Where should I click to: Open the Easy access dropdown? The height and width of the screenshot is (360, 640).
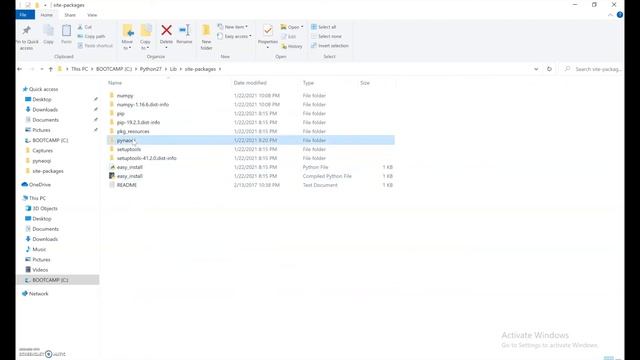click(x=234, y=36)
